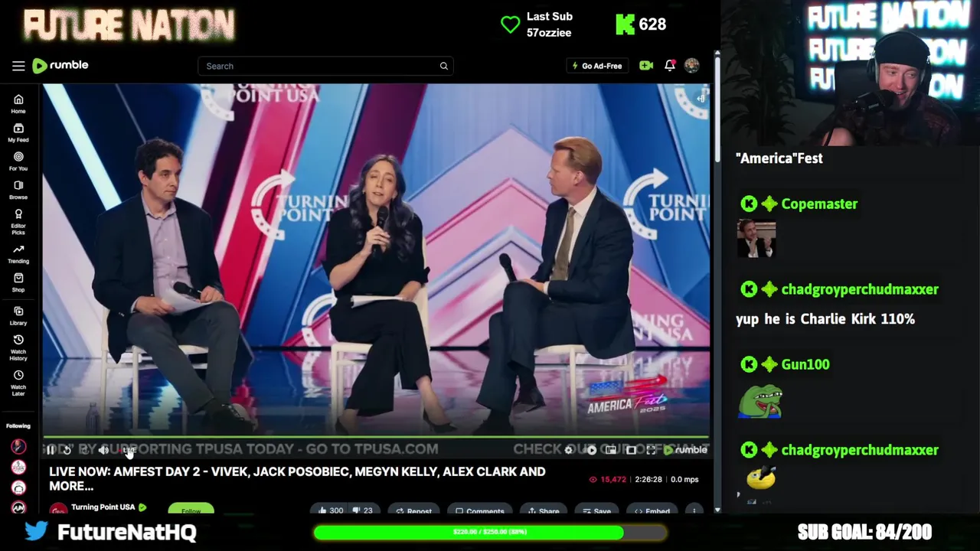Click the SUB GOAL: 84/200 text
Image resolution: width=980 pixels, height=551 pixels.
(864, 532)
